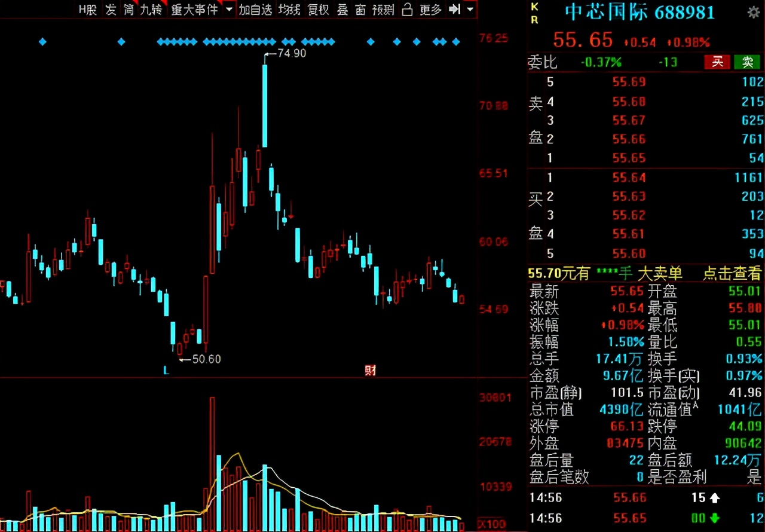Select the H股 toolbar item

[88, 10]
